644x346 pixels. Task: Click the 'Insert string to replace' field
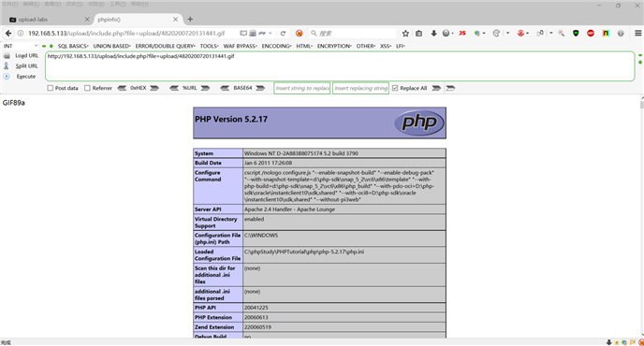coord(302,88)
